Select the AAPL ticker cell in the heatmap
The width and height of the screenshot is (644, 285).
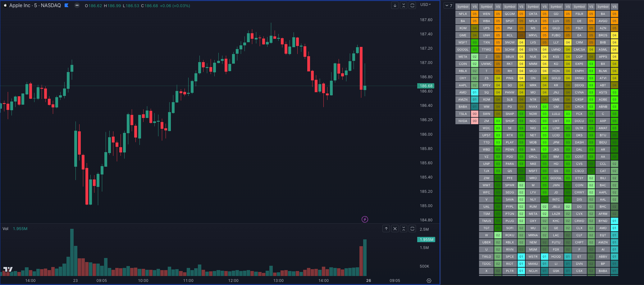[x=463, y=85]
